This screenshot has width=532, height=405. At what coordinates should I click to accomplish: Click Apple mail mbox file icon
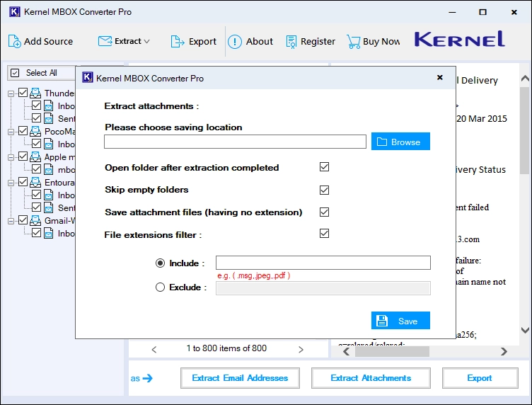[49, 169]
